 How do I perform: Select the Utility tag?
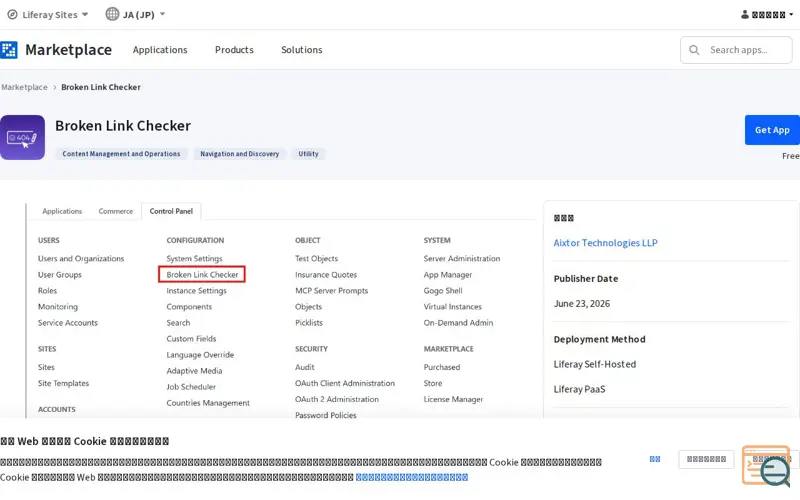click(x=308, y=154)
